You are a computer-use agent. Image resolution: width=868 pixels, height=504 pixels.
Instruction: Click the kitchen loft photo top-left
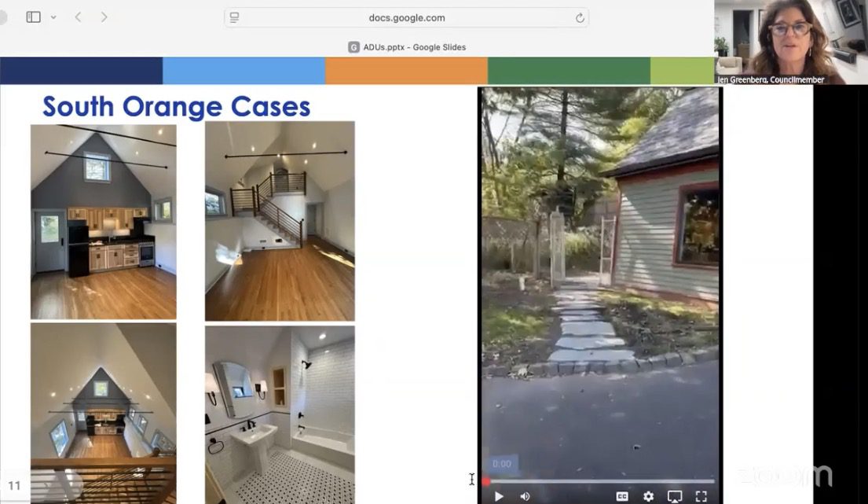click(103, 222)
